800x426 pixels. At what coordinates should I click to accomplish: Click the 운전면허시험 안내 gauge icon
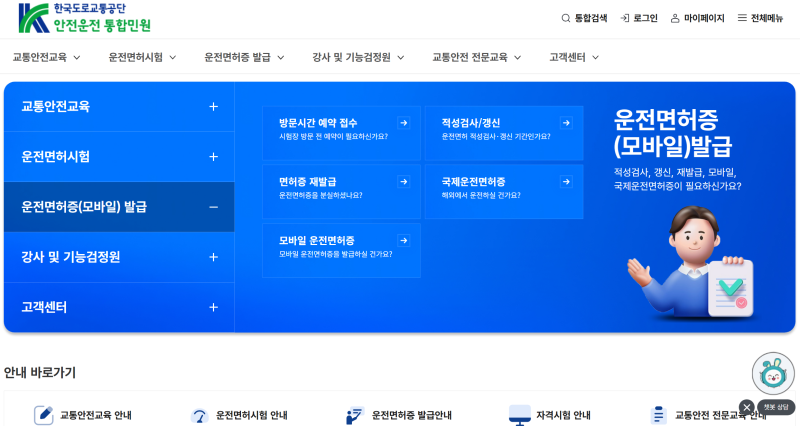click(199, 415)
